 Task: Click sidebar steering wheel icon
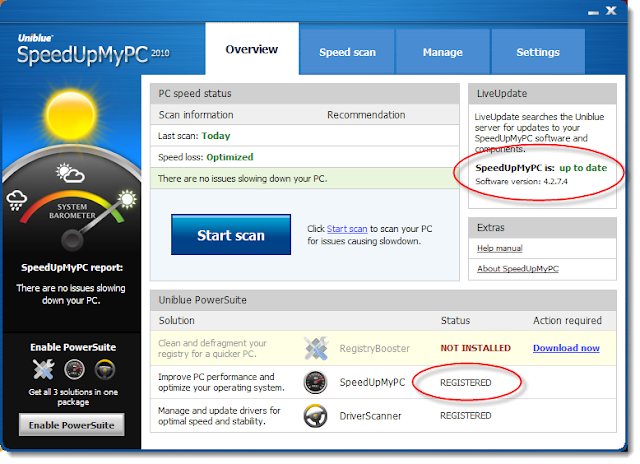coord(105,369)
